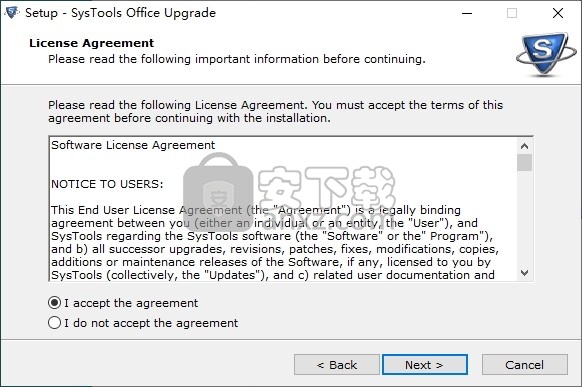Image resolution: width=582 pixels, height=387 pixels.
Task: Click the large SysTools S logo
Action: [x=546, y=54]
